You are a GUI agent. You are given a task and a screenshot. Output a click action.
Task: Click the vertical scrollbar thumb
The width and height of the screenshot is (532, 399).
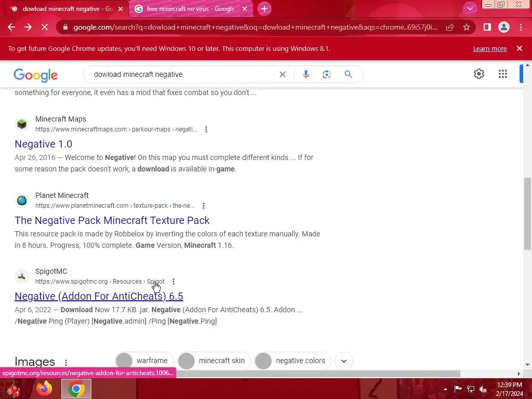click(x=527, y=214)
